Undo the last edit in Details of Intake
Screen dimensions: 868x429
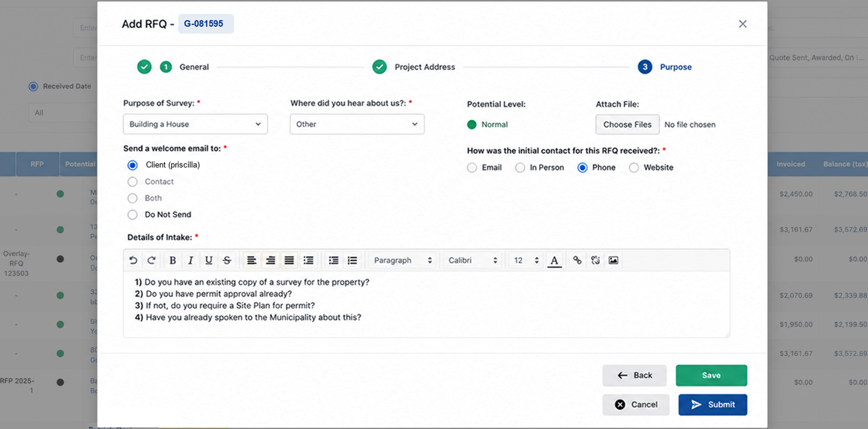[133, 260]
